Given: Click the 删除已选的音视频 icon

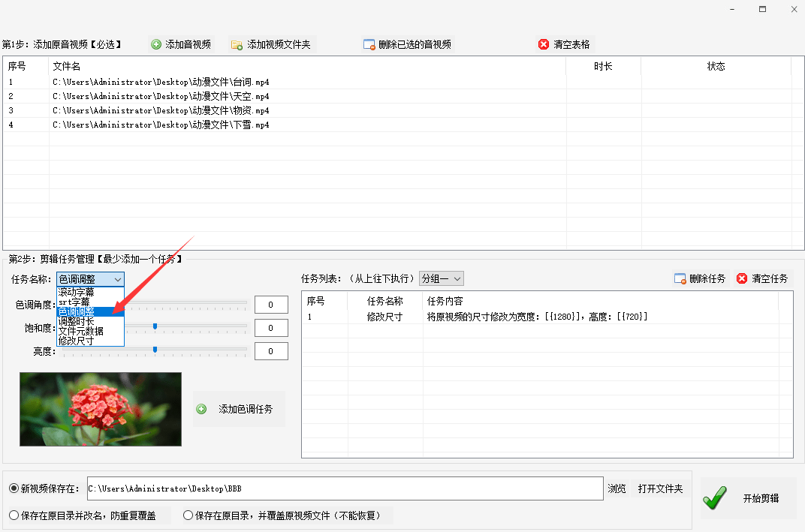Looking at the screenshot, I should click(x=369, y=44).
